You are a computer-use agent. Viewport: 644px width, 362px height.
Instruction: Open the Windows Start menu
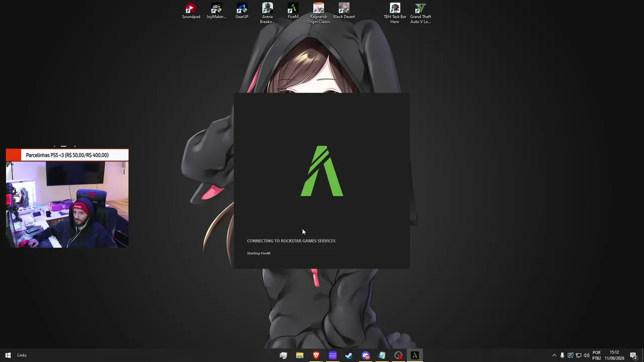pos(8,355)
